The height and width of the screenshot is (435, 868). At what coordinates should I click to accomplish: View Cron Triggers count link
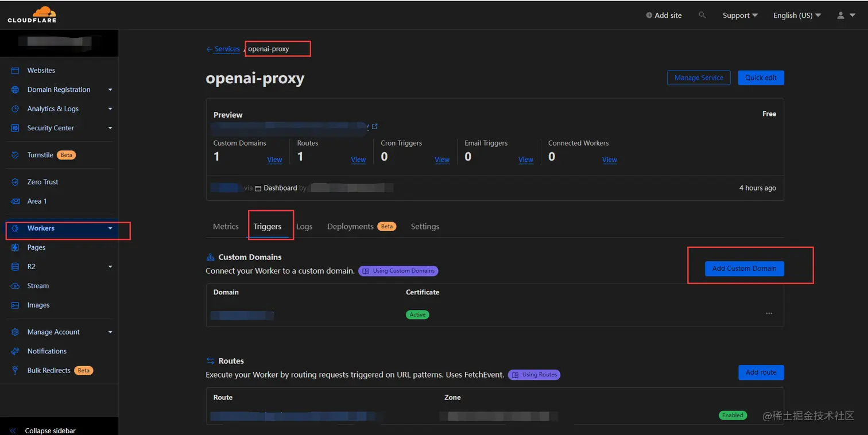click(x=442, y=160)
